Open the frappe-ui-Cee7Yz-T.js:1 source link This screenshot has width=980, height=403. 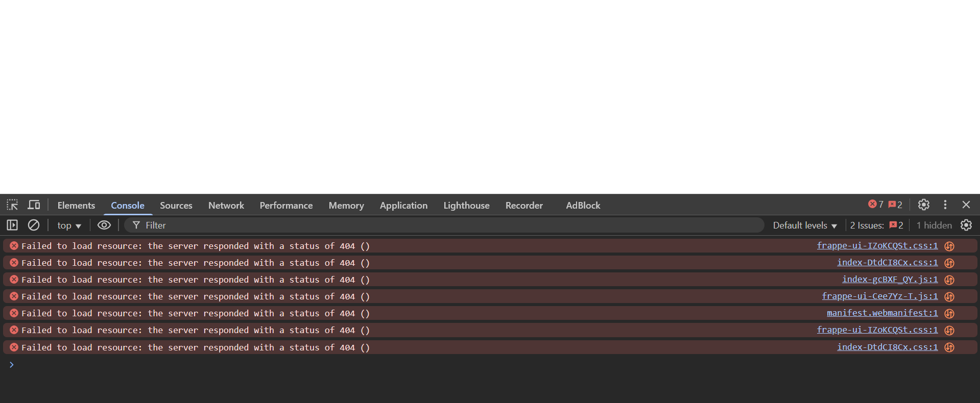point(879,296)
